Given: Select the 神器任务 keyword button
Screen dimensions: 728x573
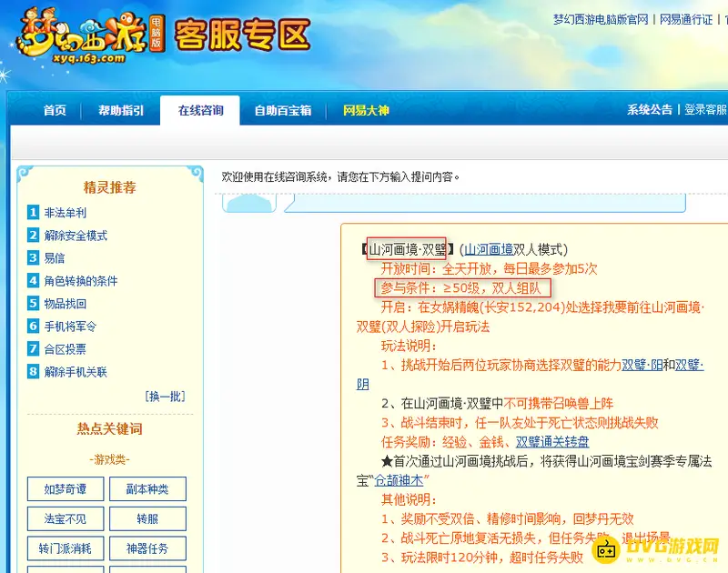Looking at the screenshot, I should click(x=147, y=548).
